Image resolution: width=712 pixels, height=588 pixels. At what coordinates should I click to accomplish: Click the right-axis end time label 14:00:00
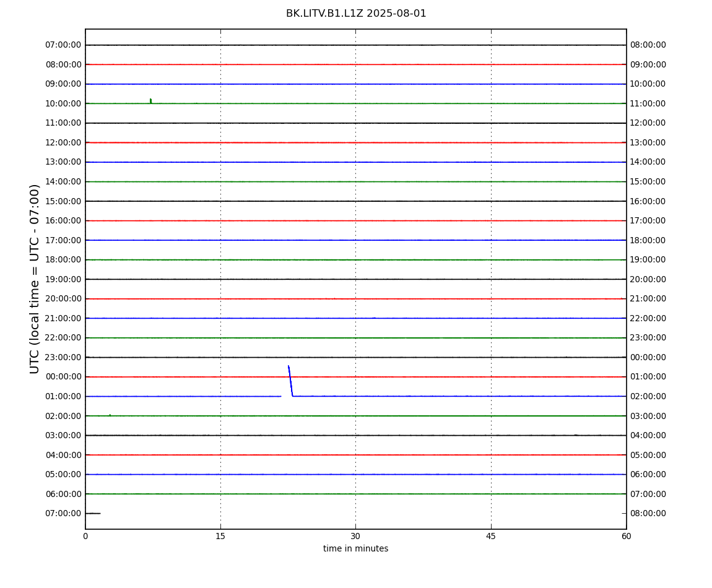pyautogui.click(x=648, y=162)
